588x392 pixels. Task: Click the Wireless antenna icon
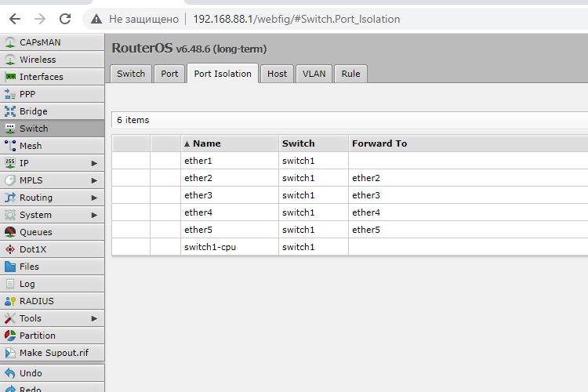(10, 60)
